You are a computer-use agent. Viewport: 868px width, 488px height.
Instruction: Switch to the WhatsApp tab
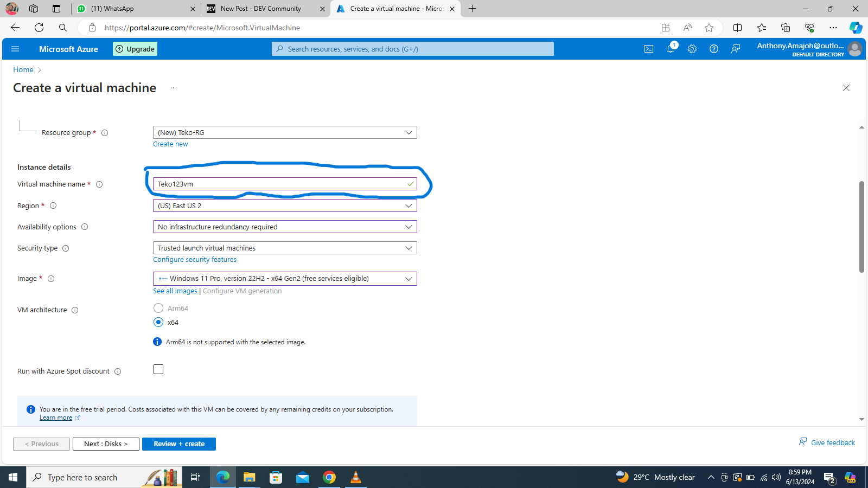click(136, 9)
